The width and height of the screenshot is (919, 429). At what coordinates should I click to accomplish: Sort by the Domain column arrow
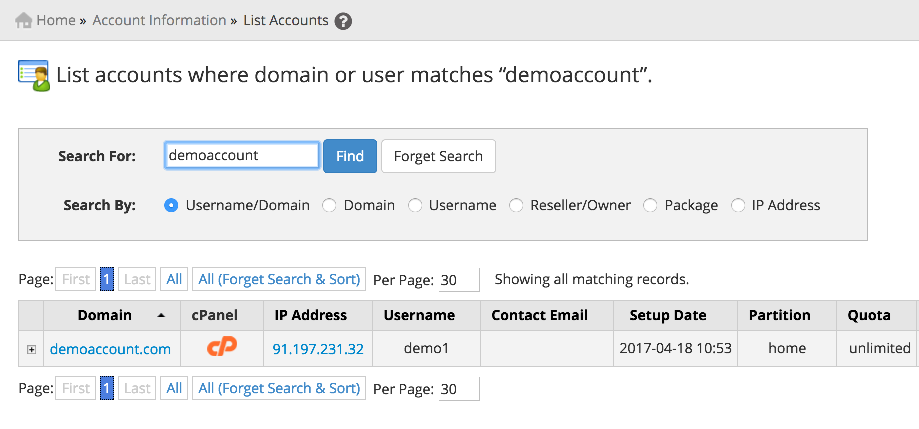point(161,315)
